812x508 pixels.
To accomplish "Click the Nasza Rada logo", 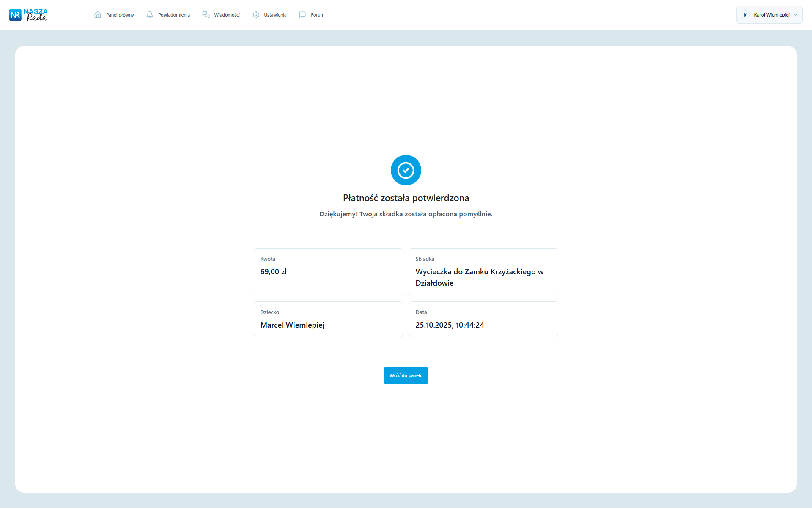I will pyautogui.click(x=28, y=15).
